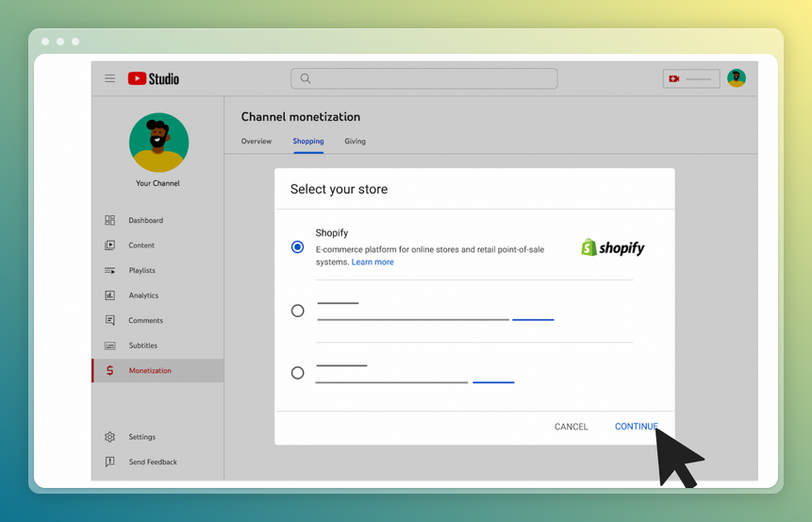Click the Playlists icon

(x=109, y=271)
